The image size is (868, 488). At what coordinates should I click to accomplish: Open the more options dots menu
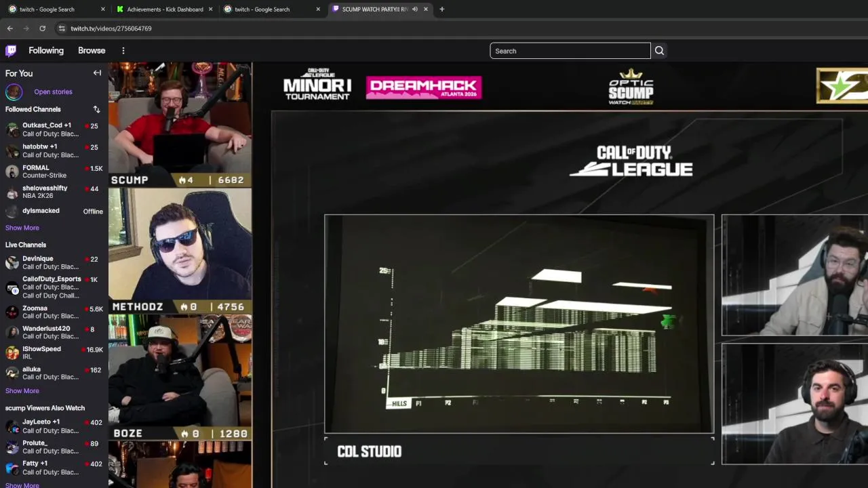pos(123,51)
